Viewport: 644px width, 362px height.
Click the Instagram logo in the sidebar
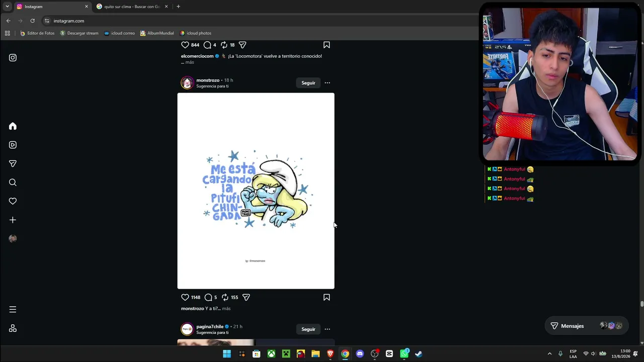point(13,58)
